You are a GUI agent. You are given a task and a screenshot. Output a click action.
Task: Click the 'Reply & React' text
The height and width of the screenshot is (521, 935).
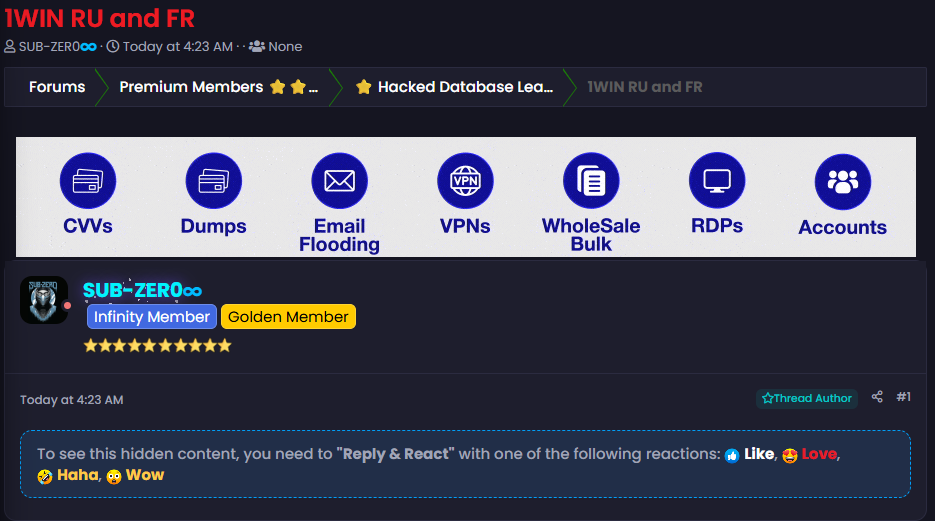395,454
